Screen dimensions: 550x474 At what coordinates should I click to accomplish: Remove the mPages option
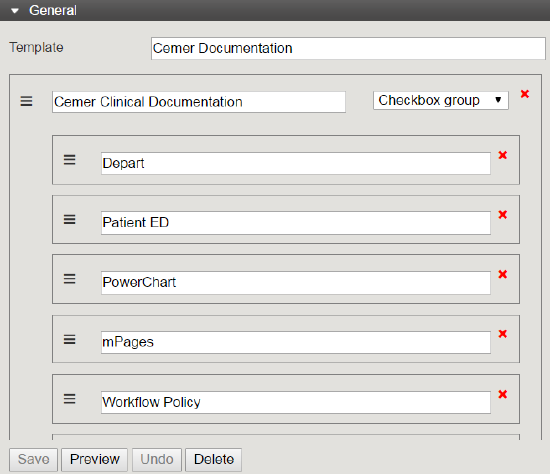click(503, 334)
